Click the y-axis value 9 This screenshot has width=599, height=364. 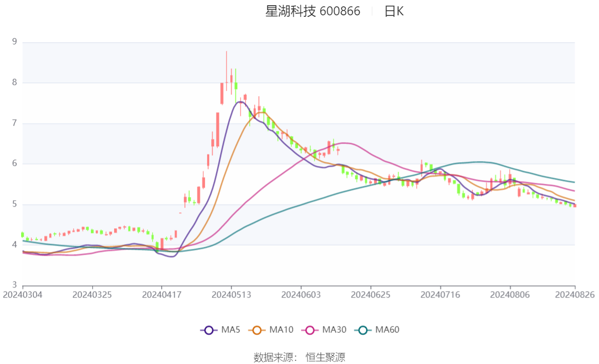tap(14, 42)
